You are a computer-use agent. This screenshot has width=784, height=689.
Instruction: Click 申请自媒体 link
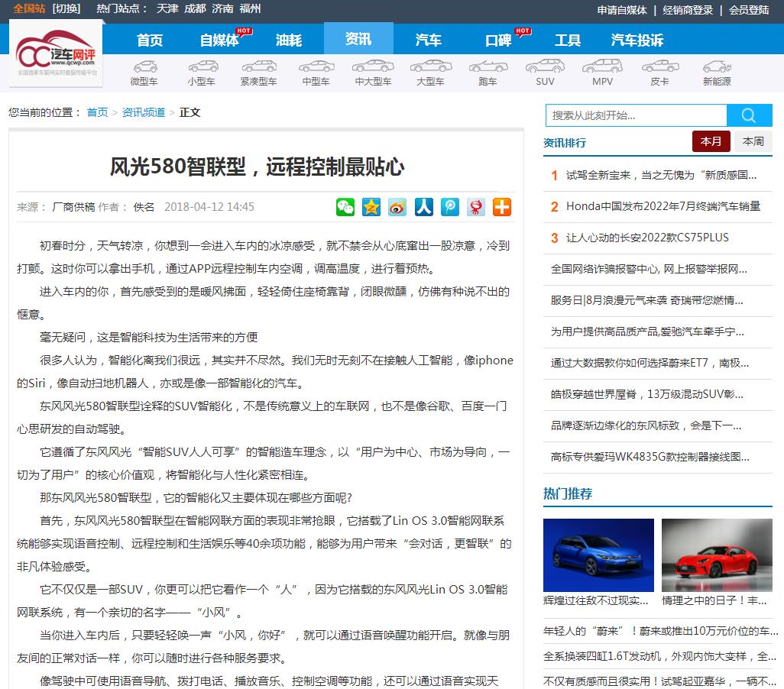[622, 10]
